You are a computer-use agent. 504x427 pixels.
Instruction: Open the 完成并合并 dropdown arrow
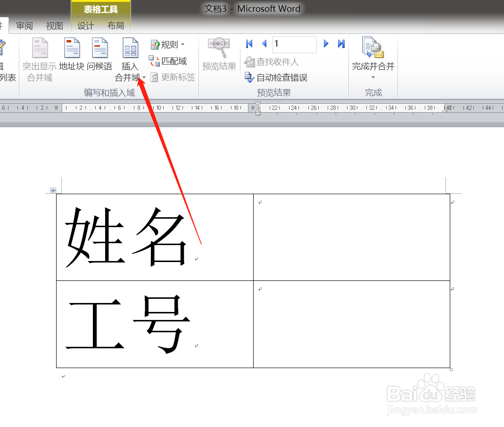coord(373,77)
